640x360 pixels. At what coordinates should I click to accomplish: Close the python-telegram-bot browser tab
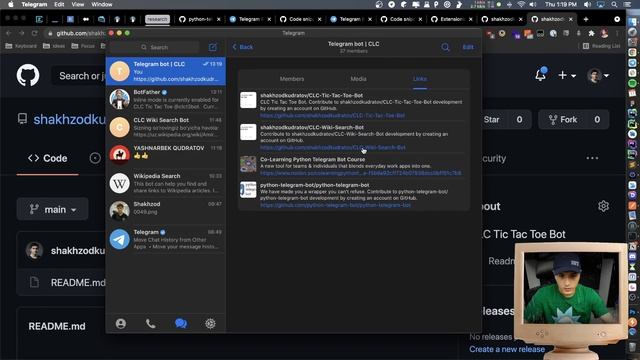(x=218, y=19)
